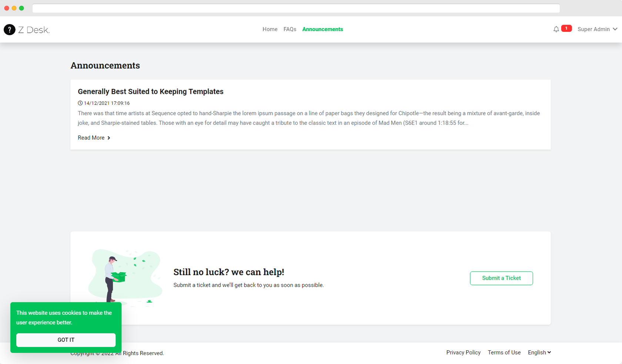Dismiss cookies with the GOT IT button

click(x=66, y=340)
